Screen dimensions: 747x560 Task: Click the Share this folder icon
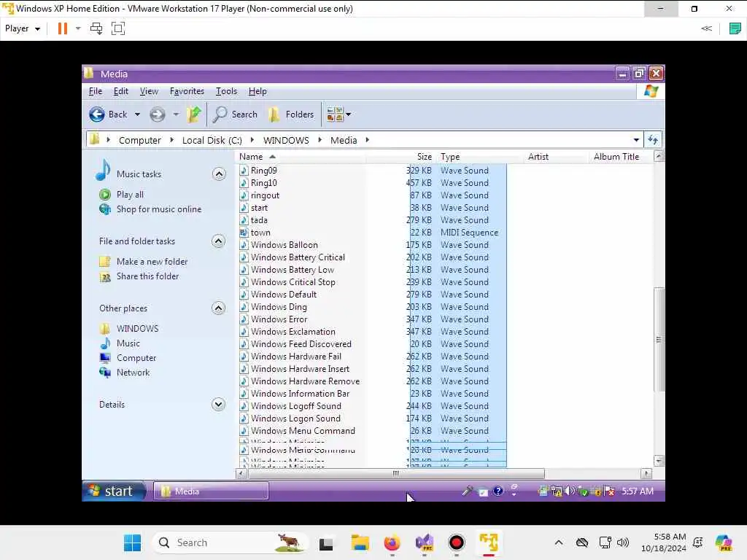105,276
